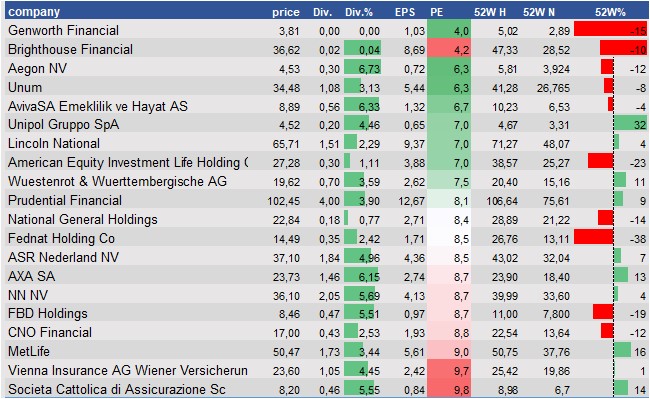This screenshot has width=650, height=399.
Task: Click the 'EPS' column header
Action: pos(405,12)
